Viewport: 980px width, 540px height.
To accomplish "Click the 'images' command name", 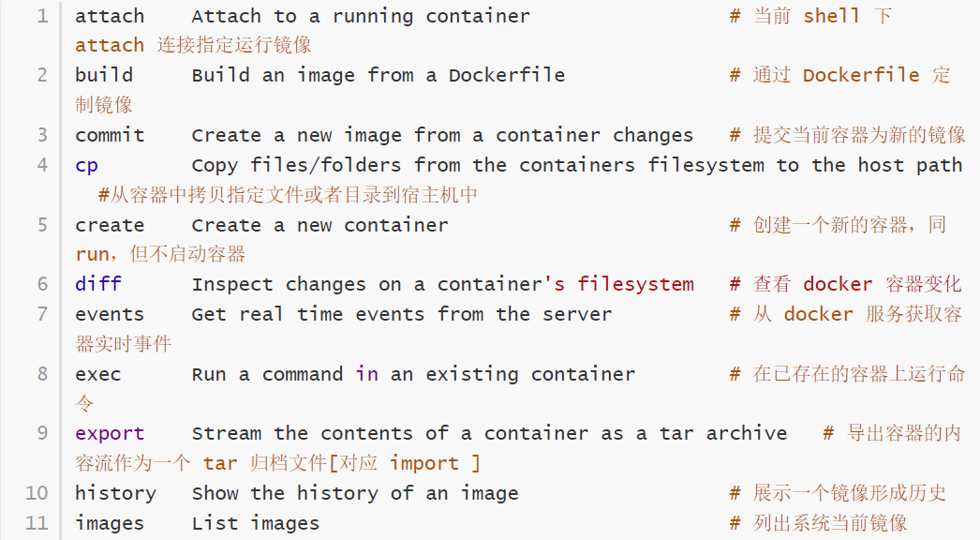I will [x=110, y=523].
